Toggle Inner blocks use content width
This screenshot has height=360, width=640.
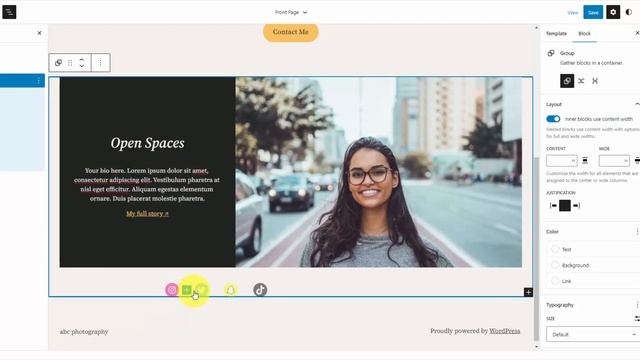553,119
